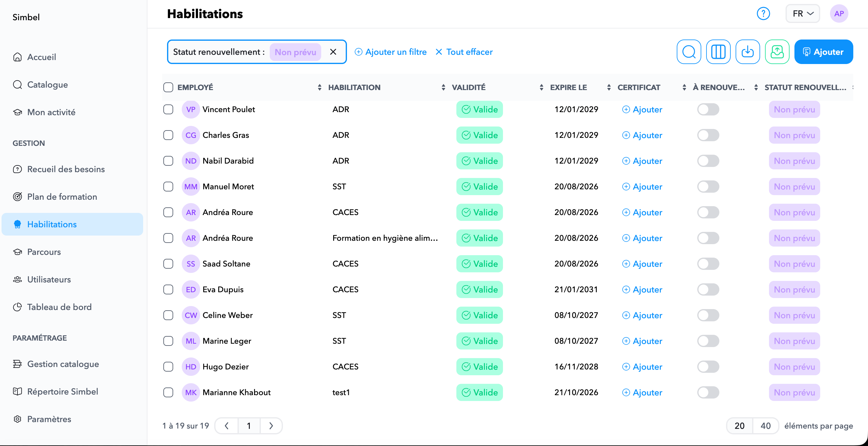This screenshot has height=446, width=868.
Task: Click the green upload import icon
Action: click(x=777, y=52)
